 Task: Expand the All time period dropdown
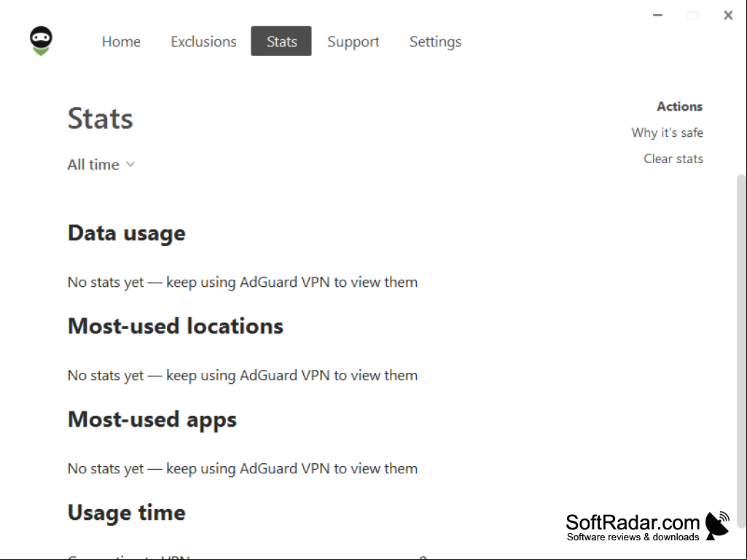click(x=101, y=165)
